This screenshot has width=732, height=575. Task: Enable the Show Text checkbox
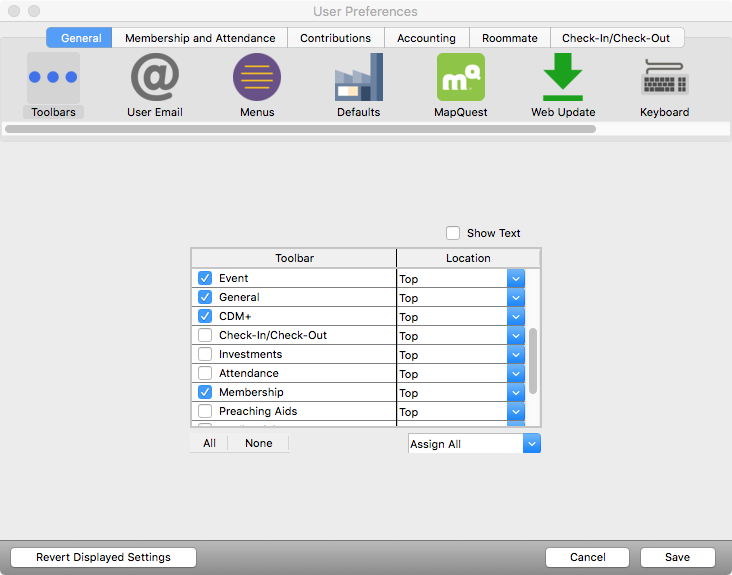point(455,233)
